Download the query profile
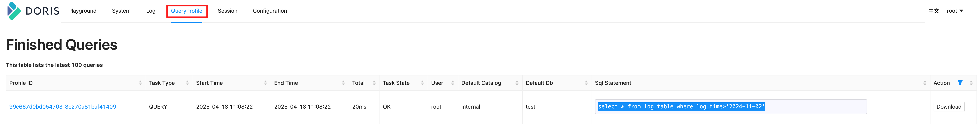Image resolution: width=980 pixels, height=124 pixels. 948,107
